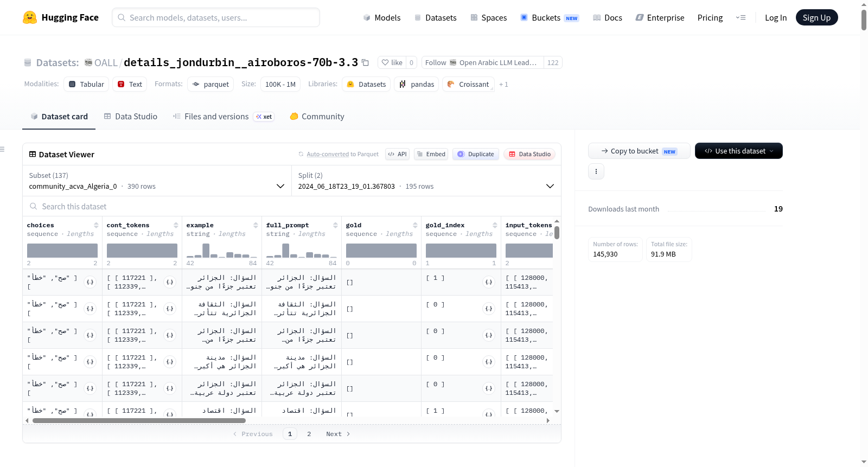Switch to the Dataset card tab

(59, 117)
